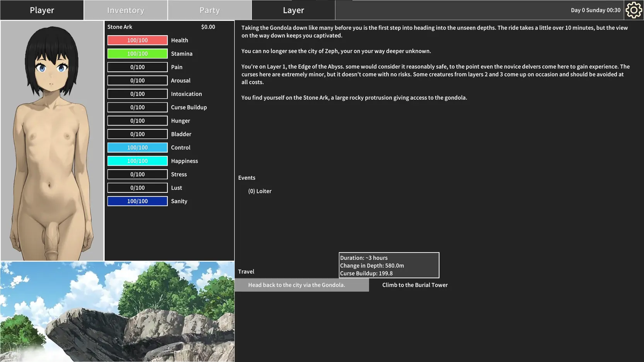This screenshot has height=362, width=644.
Task: Click the green Stamina bar
Action: click(137, 54)
